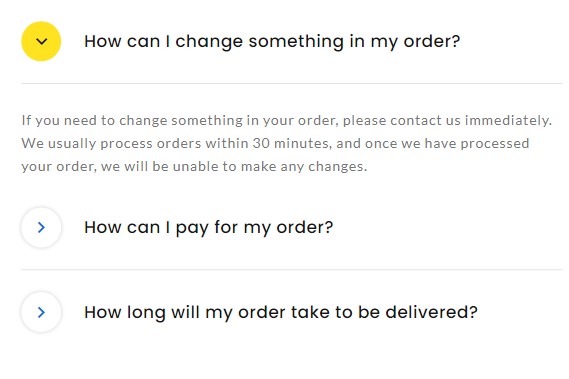Open 'How long will my order take' question
Viewport: 569px width, 379px height.
tap(281, 312)
